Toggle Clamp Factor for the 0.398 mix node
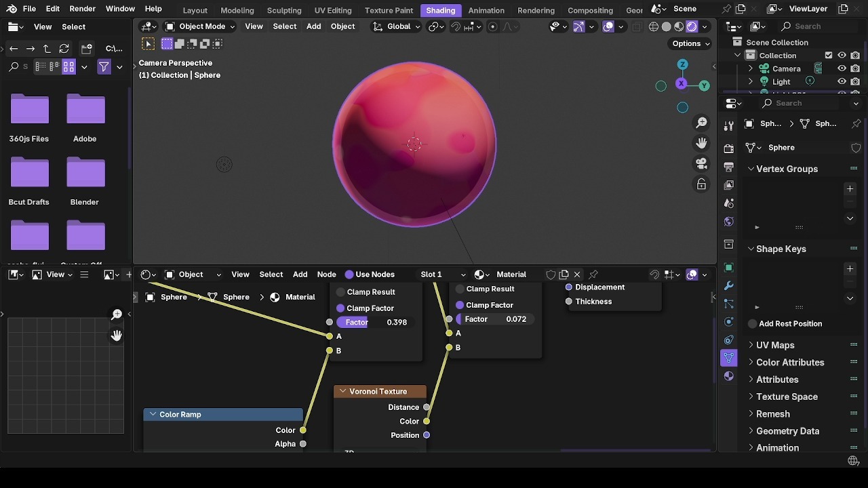The width and height of the screenshot is (868, 488). click(340, 308)
